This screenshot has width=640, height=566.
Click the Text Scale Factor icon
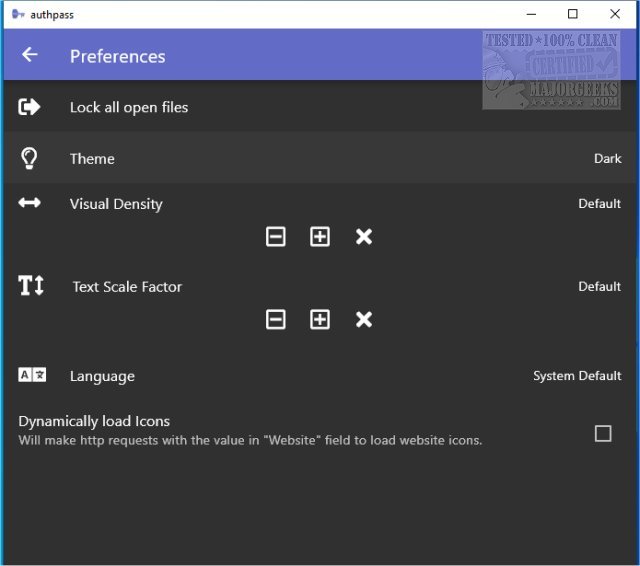[31, 286]
